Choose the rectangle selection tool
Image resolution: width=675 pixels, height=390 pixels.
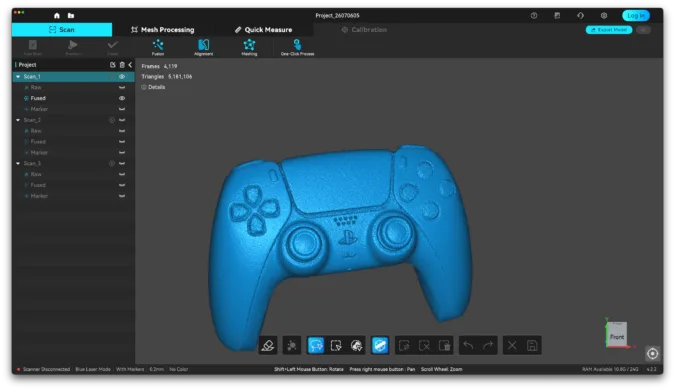[x=336, y=345]
